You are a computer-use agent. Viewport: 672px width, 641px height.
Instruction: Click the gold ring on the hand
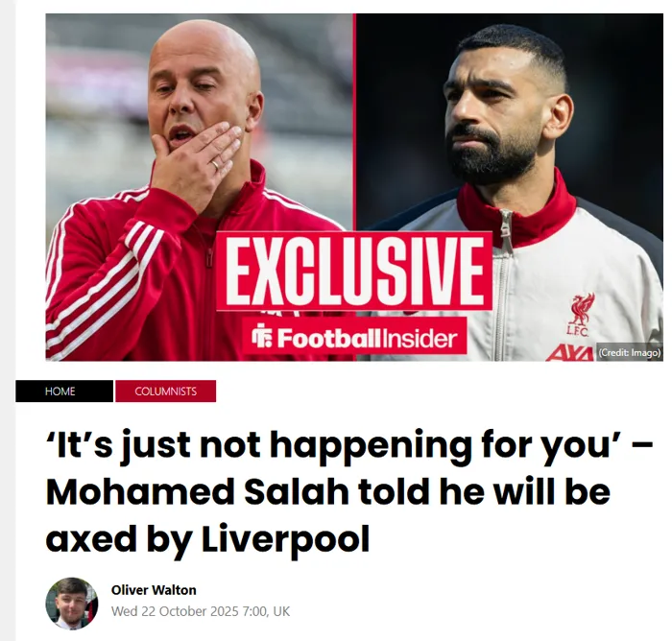[x=216, y=164]
